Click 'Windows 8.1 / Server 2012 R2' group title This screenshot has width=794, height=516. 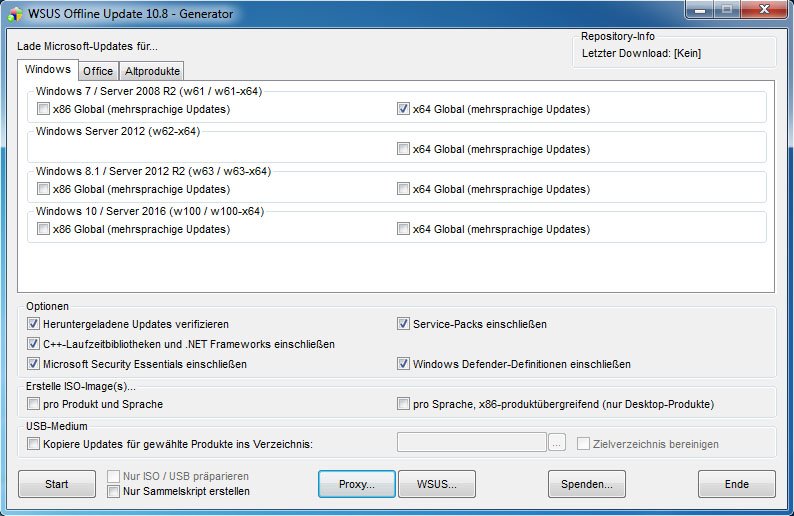[x=153, y=171]
